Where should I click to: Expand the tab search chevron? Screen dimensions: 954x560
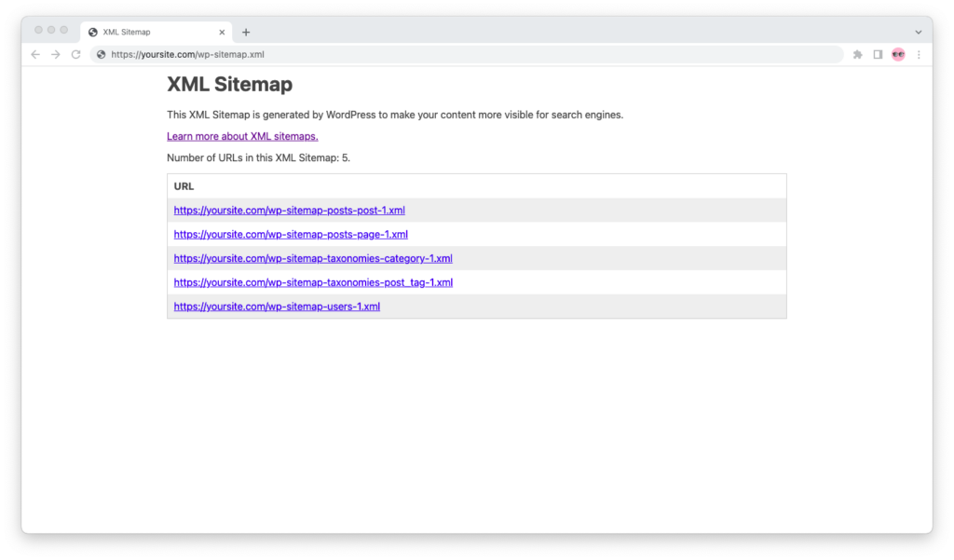[x=919, y=33]
